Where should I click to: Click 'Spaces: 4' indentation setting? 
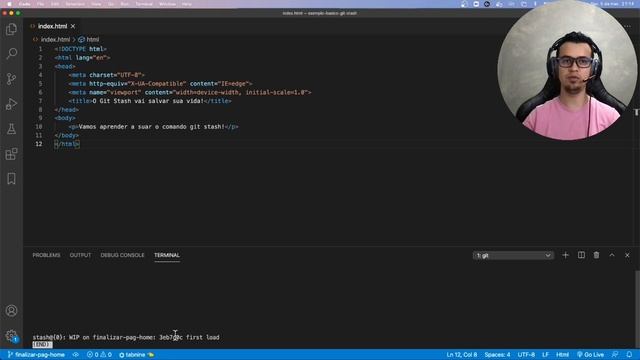pos(497,354)
